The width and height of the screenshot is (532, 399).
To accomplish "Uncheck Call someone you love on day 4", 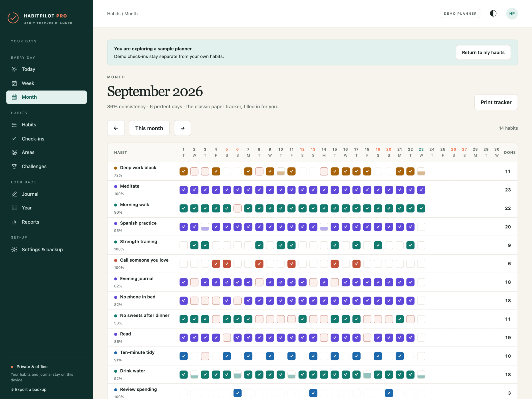I will tap(216, 264).
